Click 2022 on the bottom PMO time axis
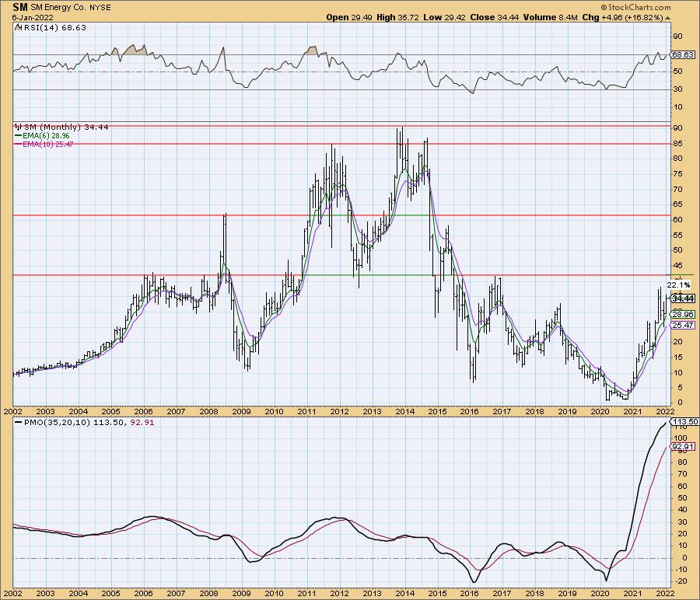 (x=665, y=593)
